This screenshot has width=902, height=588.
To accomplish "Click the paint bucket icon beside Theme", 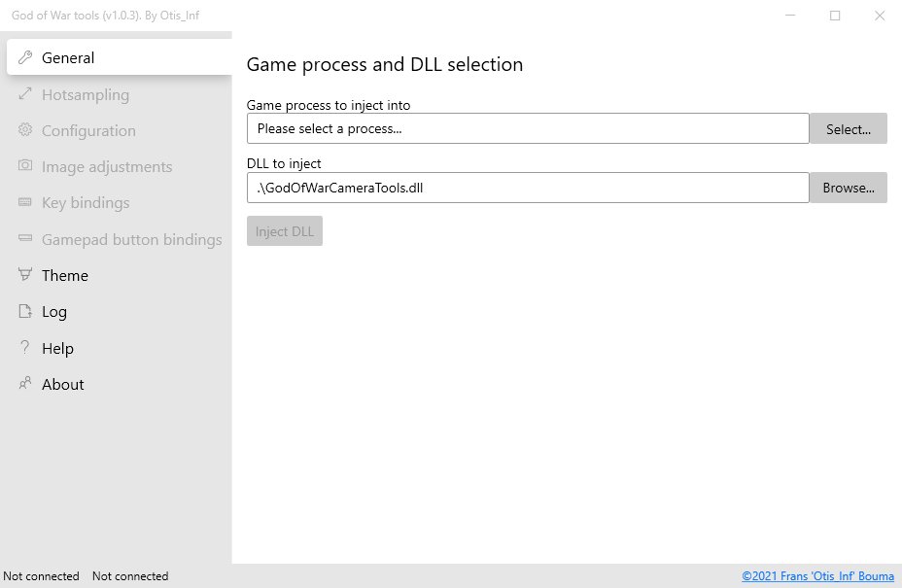I will (x=24, y=274).
